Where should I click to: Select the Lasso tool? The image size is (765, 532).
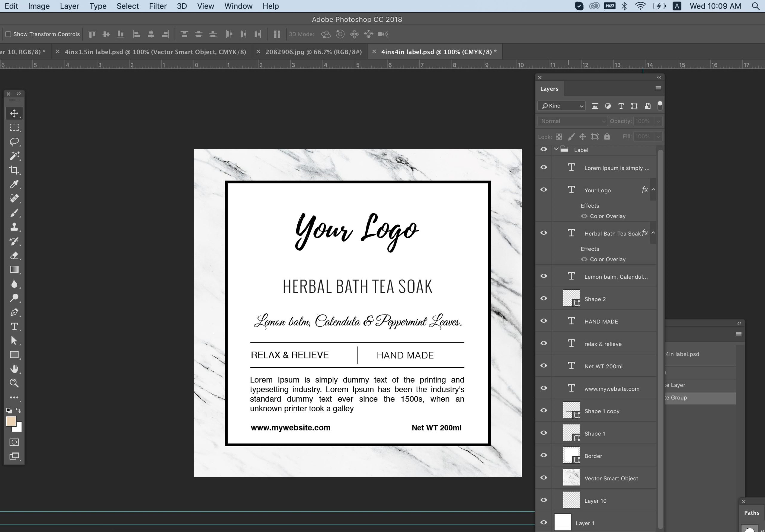coord(14,142)
